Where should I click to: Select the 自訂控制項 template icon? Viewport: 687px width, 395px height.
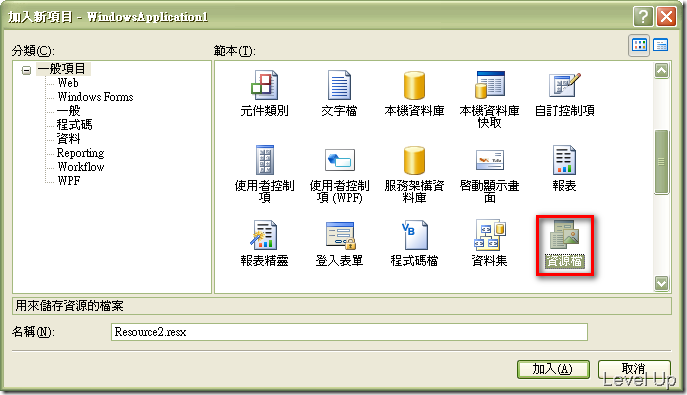pyautogui.click(x=564, y=85)
